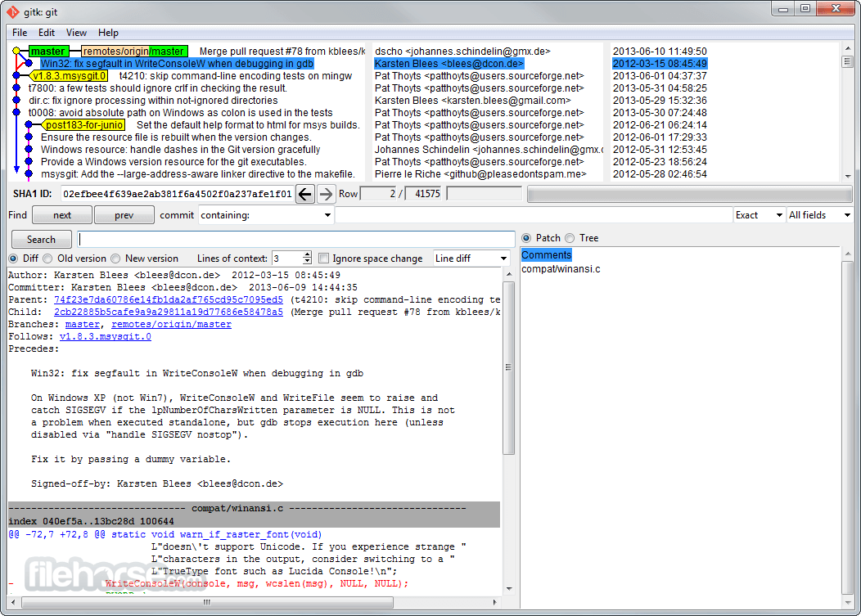
Task: Click the gitk app icon in title bar
Action: click(12, 12)
